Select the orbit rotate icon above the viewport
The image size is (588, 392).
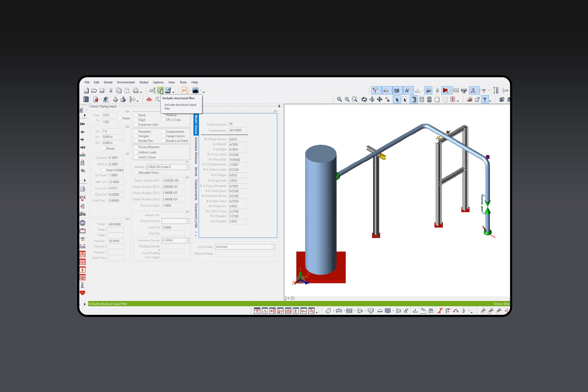[364, 100]
